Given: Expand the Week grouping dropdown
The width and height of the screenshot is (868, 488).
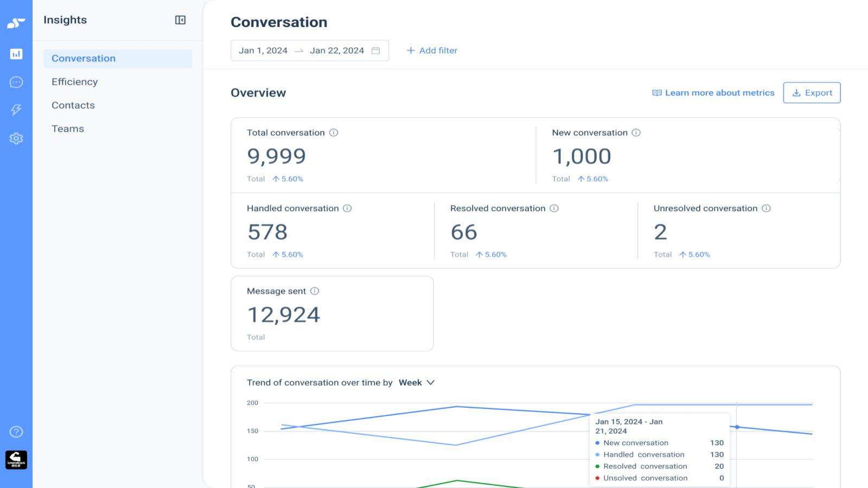Looking at the screenshot, I should click(417, 383).
